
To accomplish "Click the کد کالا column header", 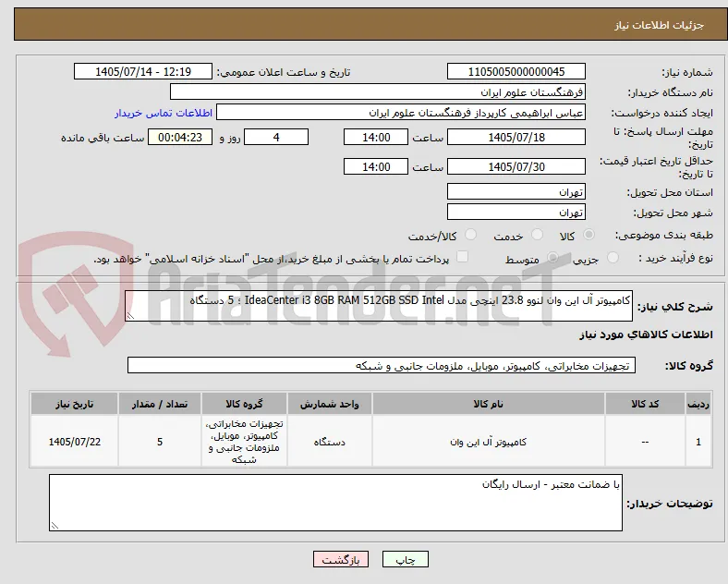I will [x=645, y=404].
